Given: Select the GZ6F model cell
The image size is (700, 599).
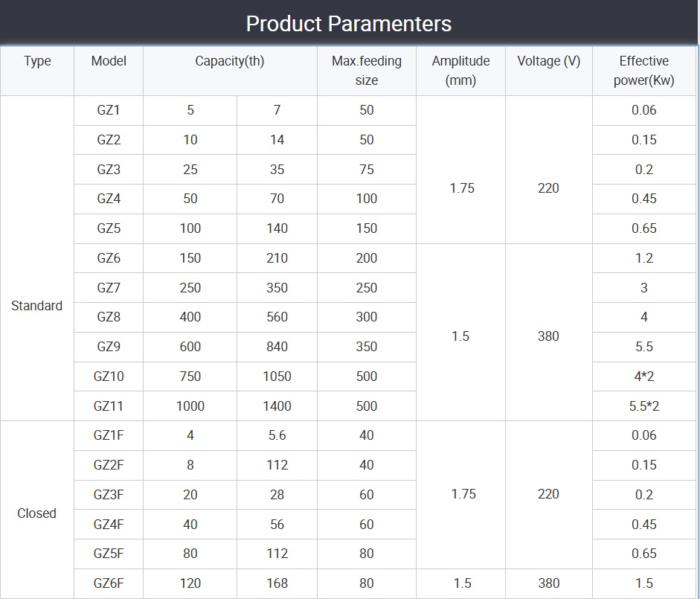Looking at the screenshot, I should pyautogui.click(x=109, y=583).
